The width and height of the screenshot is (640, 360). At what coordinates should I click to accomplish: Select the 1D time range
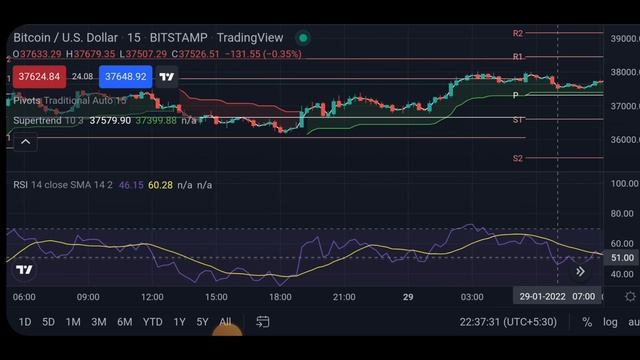pos(25,322)
